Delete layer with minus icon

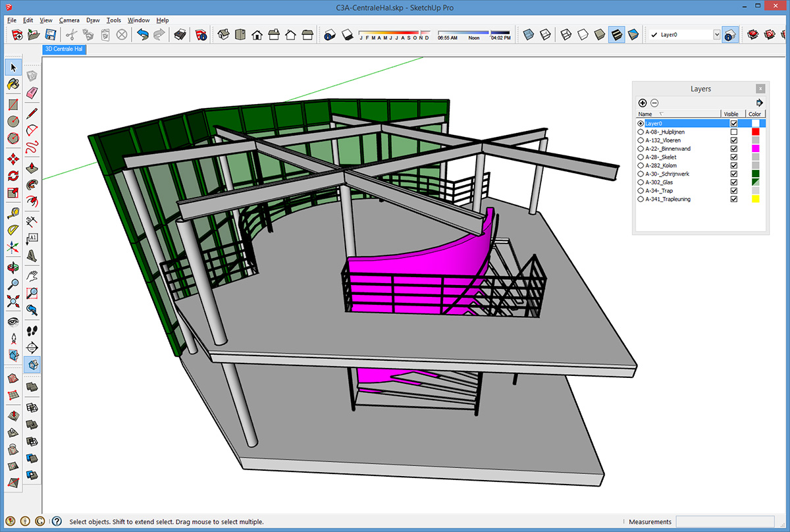click(x=654, y=103)
